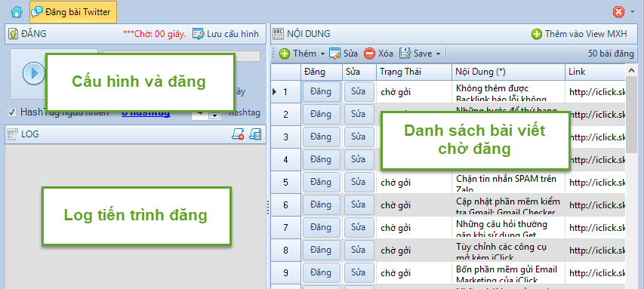Click Sửa button in row 3
Screen dimensions: 644x289
[359, 137]
